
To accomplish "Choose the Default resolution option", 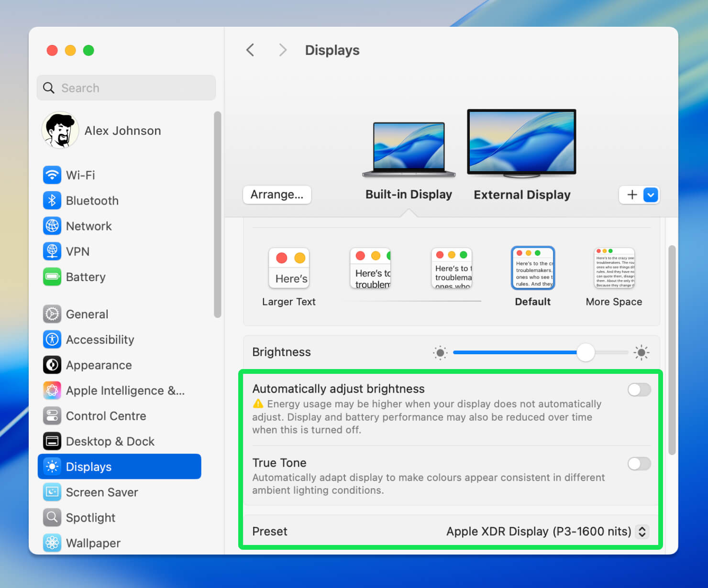I will pyautogui.click(x=533, y=276).
